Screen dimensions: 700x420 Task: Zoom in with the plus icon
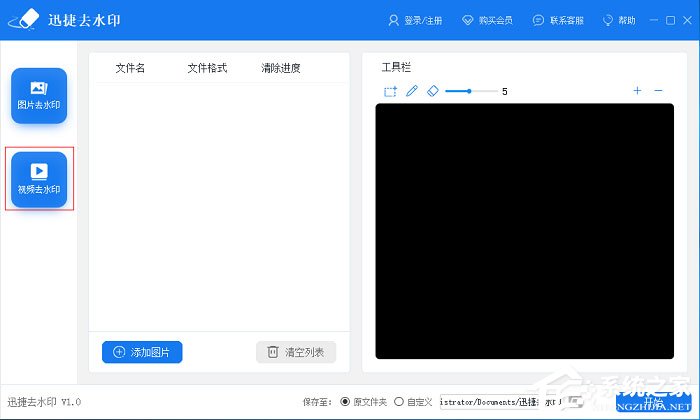pos(637,91)
